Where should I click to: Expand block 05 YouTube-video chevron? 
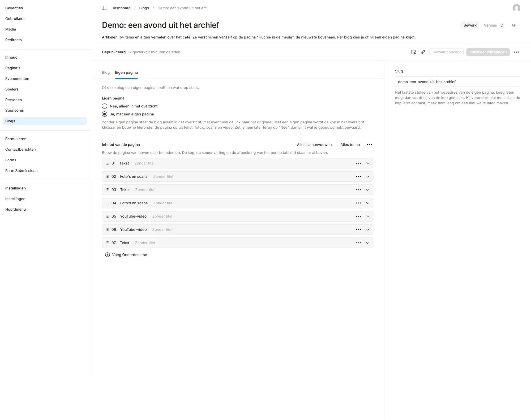[368, 216]
